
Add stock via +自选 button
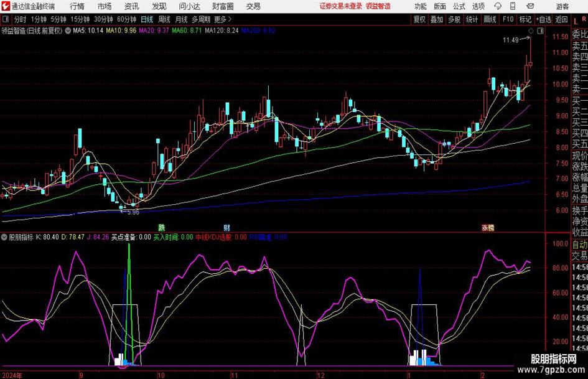pos(544,19)
